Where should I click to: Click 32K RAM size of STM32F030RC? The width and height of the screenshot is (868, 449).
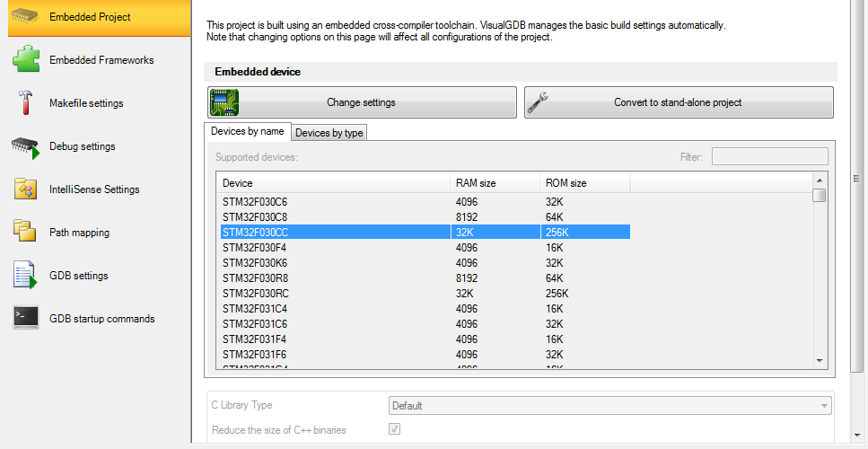pos(464,293)
